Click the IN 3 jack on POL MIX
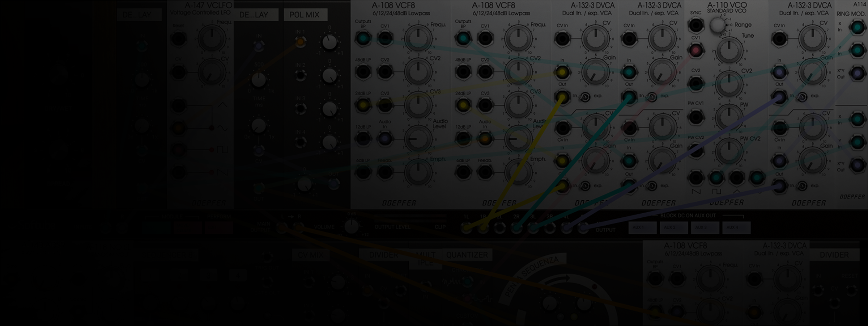 [x=300, y=109]
